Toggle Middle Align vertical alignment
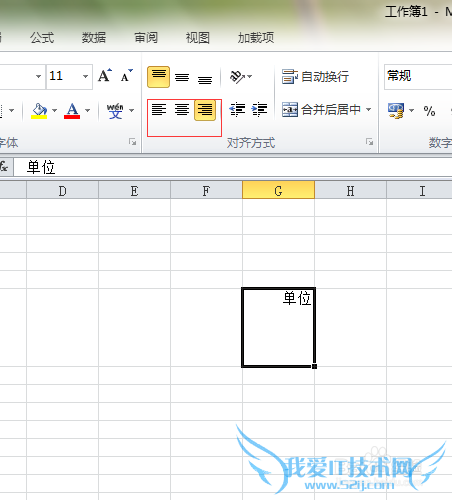This screenshot has height=500, width=452. 182,77
